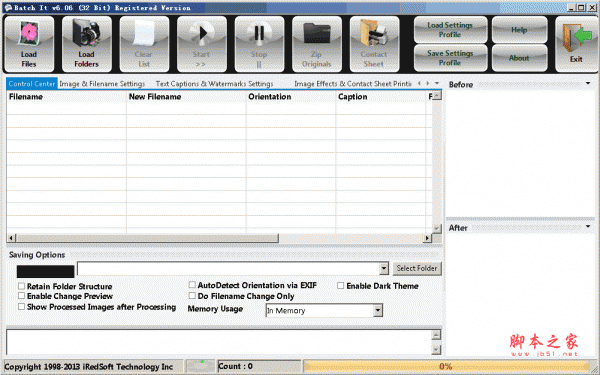The width and height of the screenshot is (600, 375).
Task: Click the 0% progress bar
Action: (446, 366)
